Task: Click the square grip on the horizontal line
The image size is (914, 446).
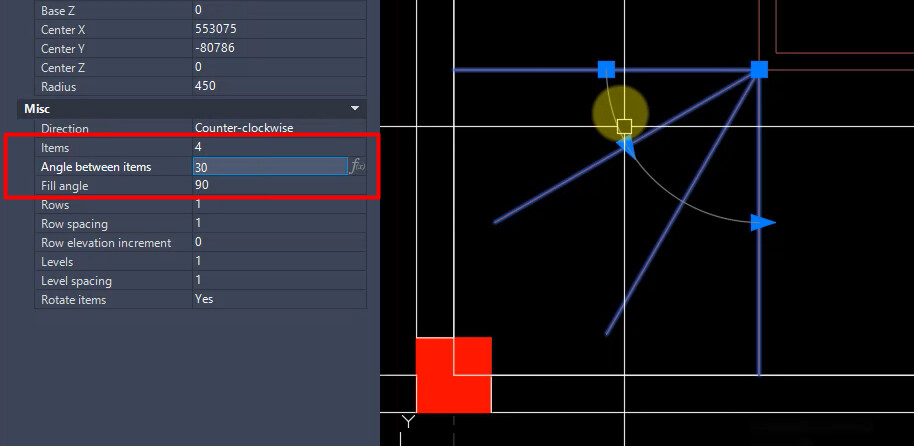Action: 606,69
